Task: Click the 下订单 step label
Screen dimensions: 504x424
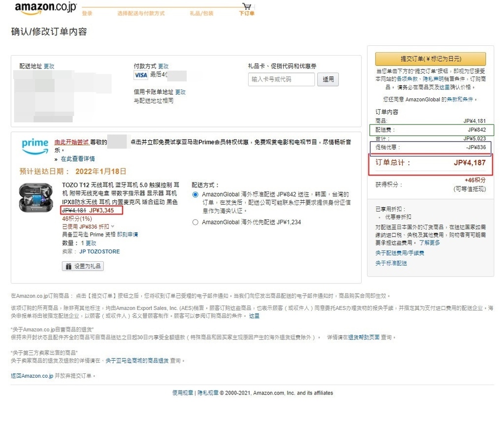Action: pos(247,13)
